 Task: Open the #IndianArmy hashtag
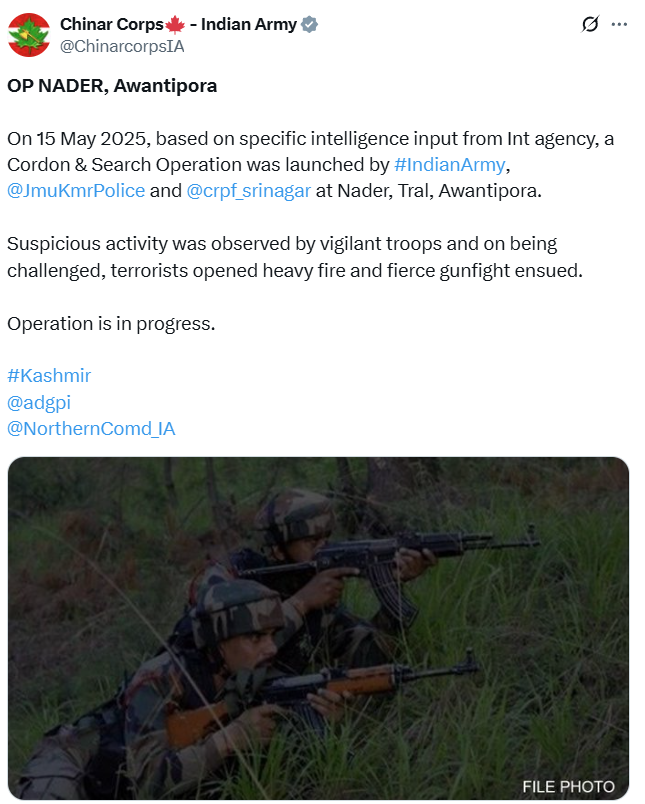[x=450, y=165]
